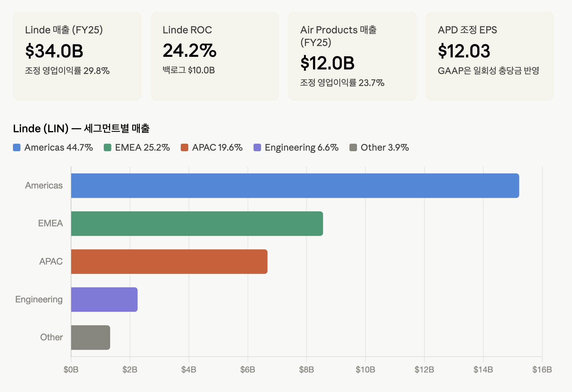Click the "24.2%" Linde ROC value
Image resolution: width=572 pixels, height=392 pixels.
coord(189,50)
